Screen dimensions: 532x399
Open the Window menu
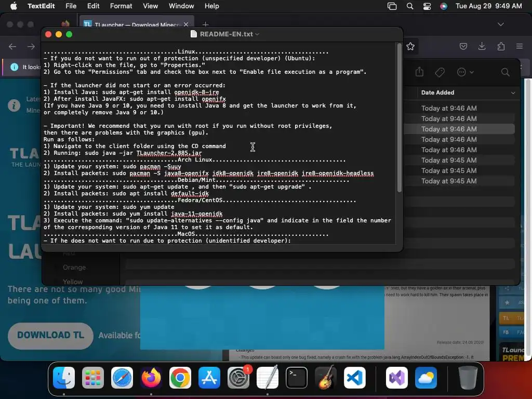point(181,6)
